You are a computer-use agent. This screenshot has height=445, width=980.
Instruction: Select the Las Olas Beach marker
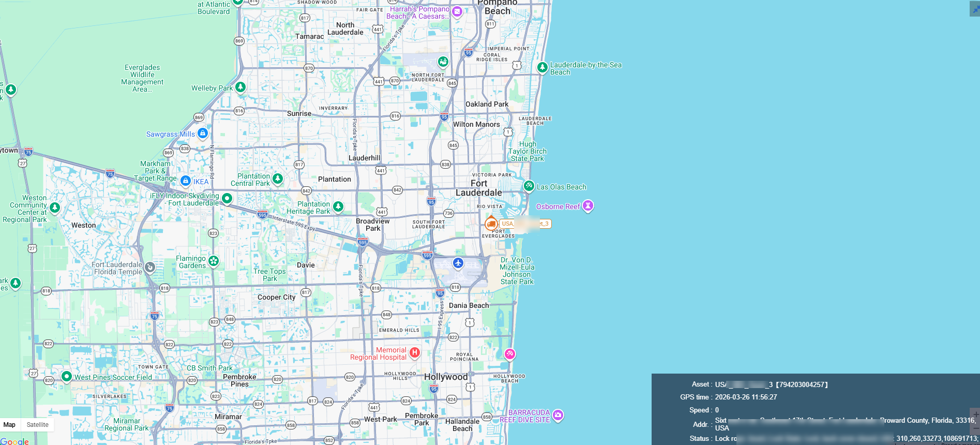[x=529, y=186]
